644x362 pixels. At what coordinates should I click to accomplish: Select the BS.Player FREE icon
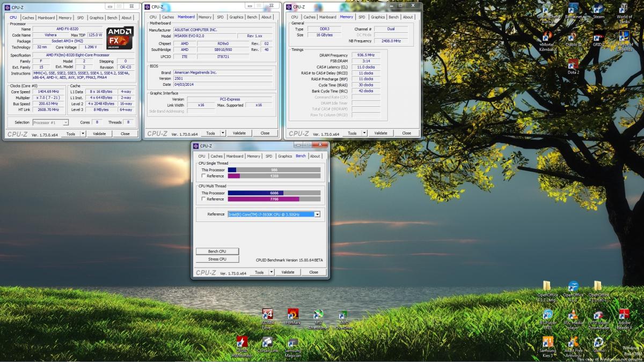(547, 319)
